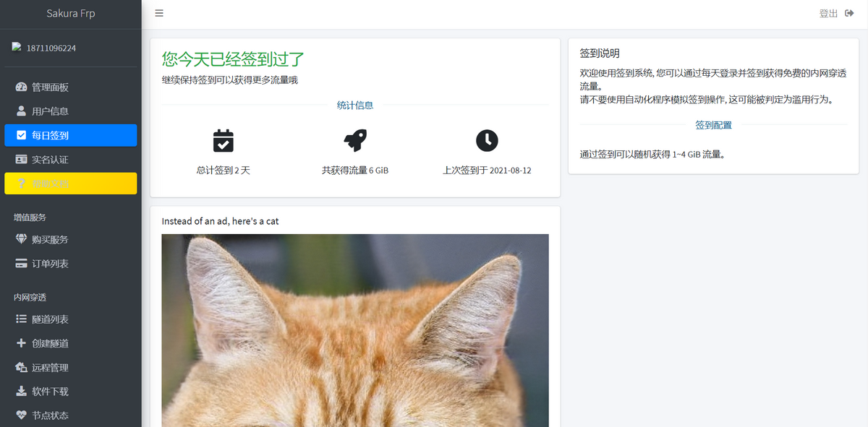Click the diamond icon for 购买服务
Image resolution: width=868 pixels, height=427 pixels.
pyautogui.click(x=21, y=239)
